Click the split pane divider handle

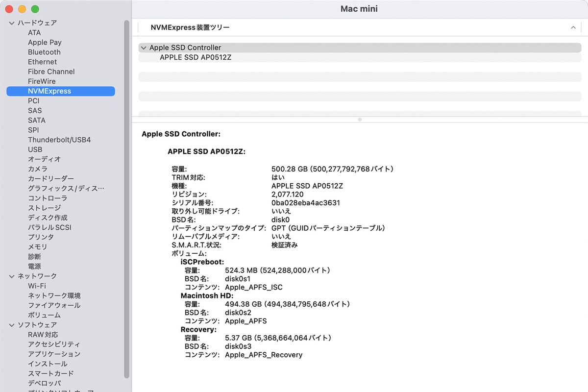pyautogui.click(x=360, y=119)
